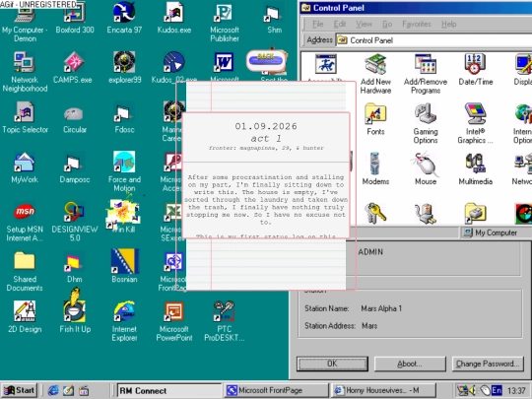Open Edit menu in Control Panel
This screenshot has height=399, width=532.
(x=340, y=24)
